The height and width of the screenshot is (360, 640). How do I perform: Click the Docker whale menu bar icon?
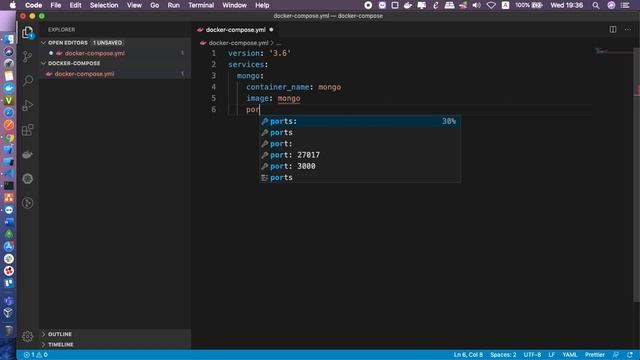408,5
